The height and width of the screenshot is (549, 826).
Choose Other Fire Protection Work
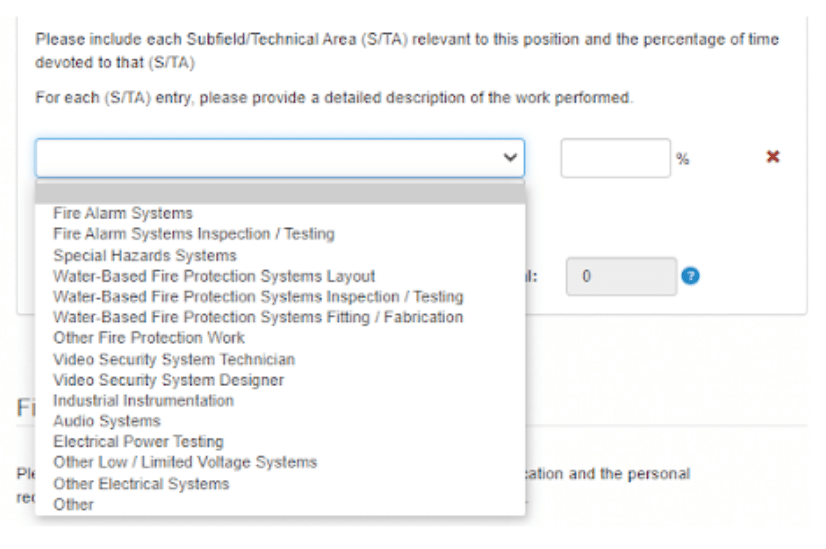149,338
